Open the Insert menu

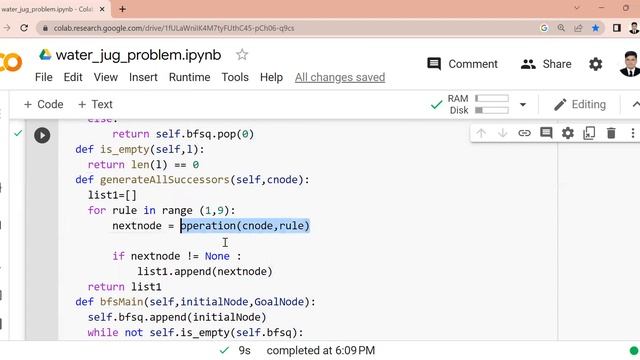tap(143, 77)
